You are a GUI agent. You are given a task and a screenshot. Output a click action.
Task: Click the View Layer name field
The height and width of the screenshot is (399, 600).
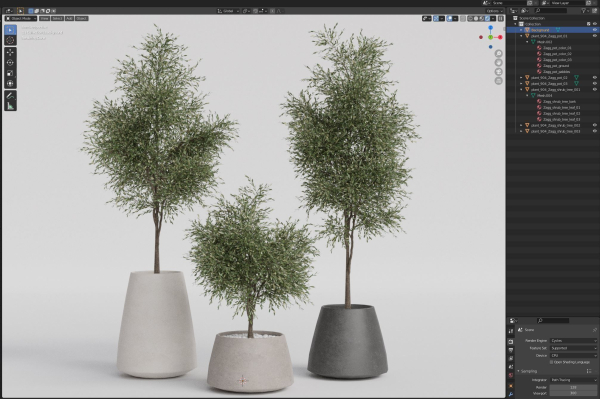pos(568,3)
